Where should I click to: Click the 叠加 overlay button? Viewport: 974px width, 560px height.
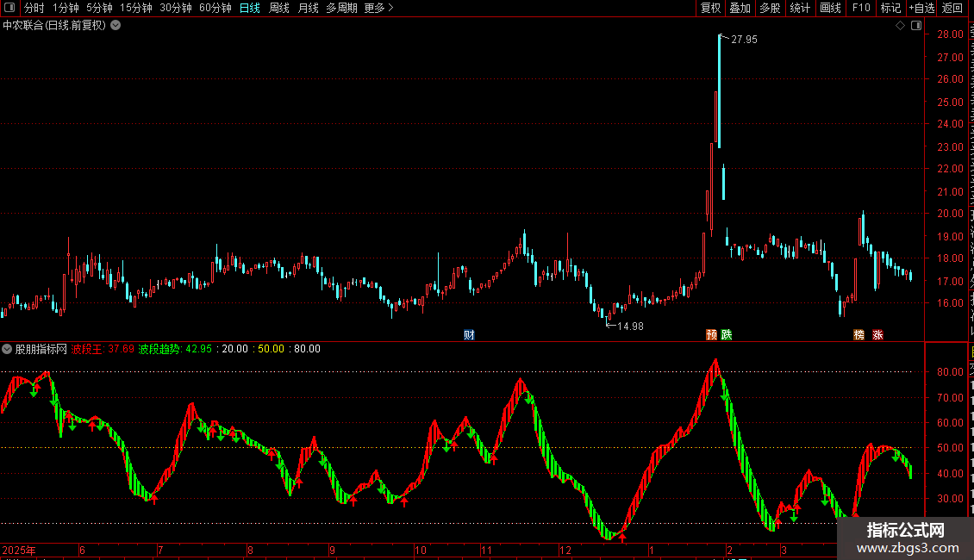(x=740, y=8)
